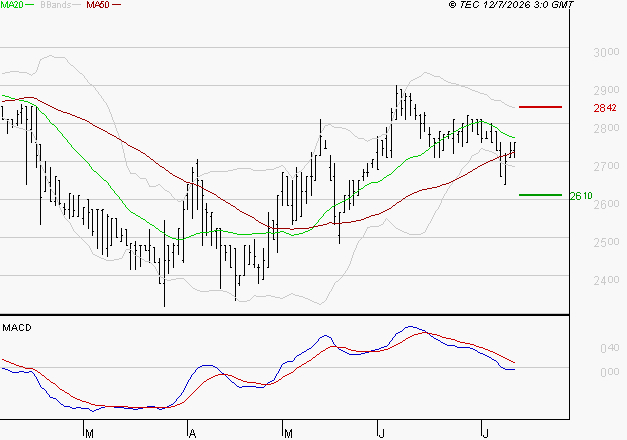Click the 2900 price axis label
627x440 pixels.
tap(606, 90)
